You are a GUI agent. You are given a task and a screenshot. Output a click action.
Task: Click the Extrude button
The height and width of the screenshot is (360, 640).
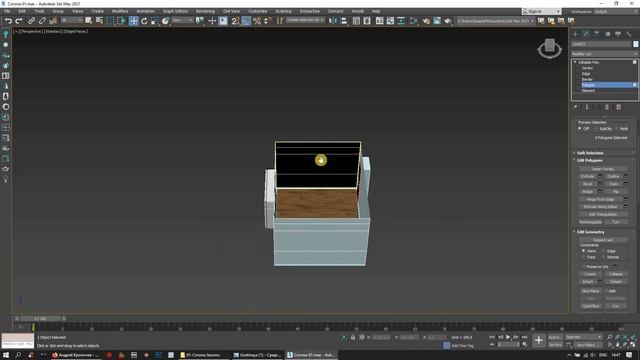click(x=588, y=176)
